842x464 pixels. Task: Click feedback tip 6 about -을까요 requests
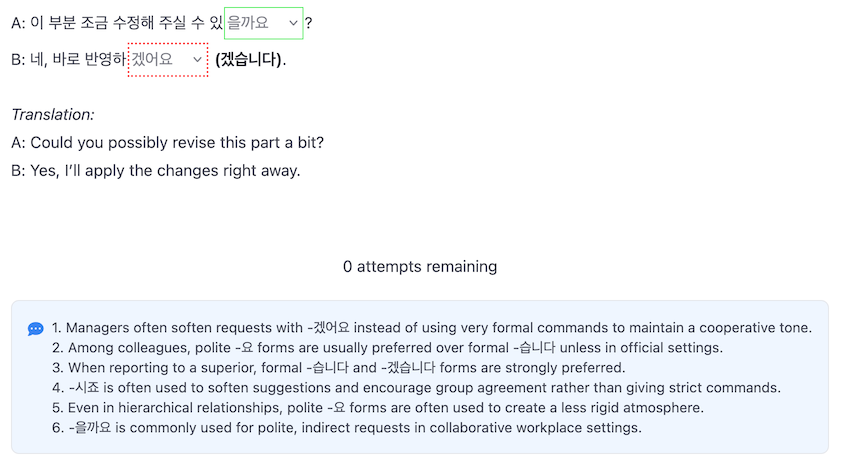346,428
